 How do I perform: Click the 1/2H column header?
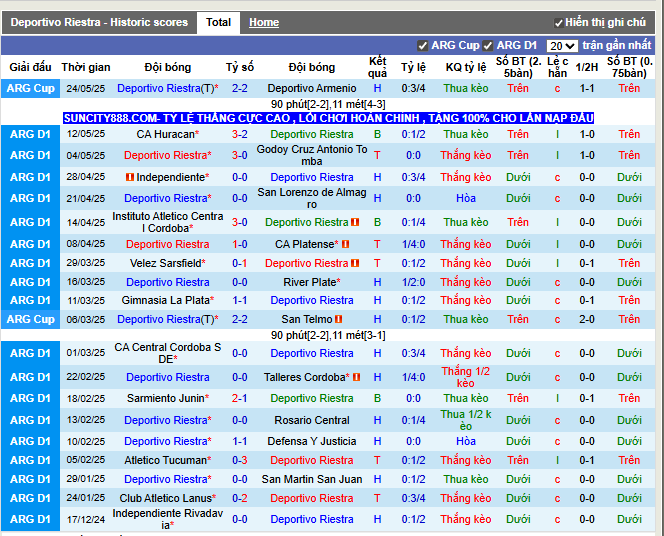click(587, 67)
